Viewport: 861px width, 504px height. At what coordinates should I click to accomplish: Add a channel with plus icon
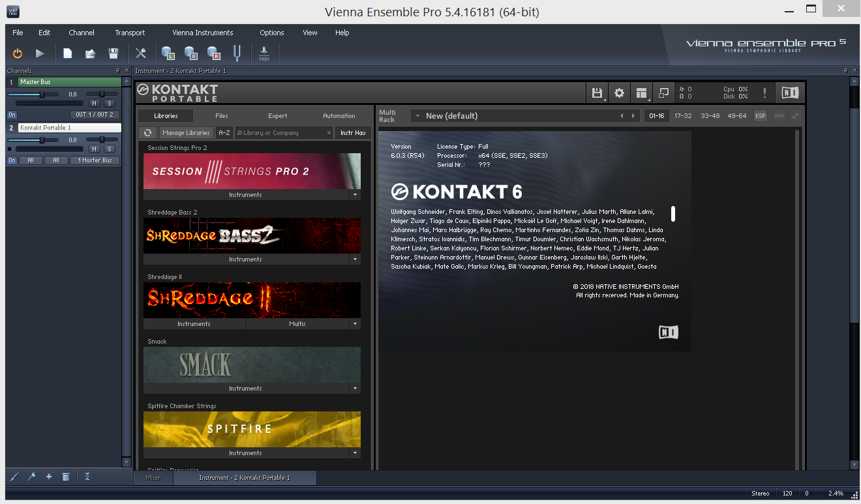(x=48, y=477)
